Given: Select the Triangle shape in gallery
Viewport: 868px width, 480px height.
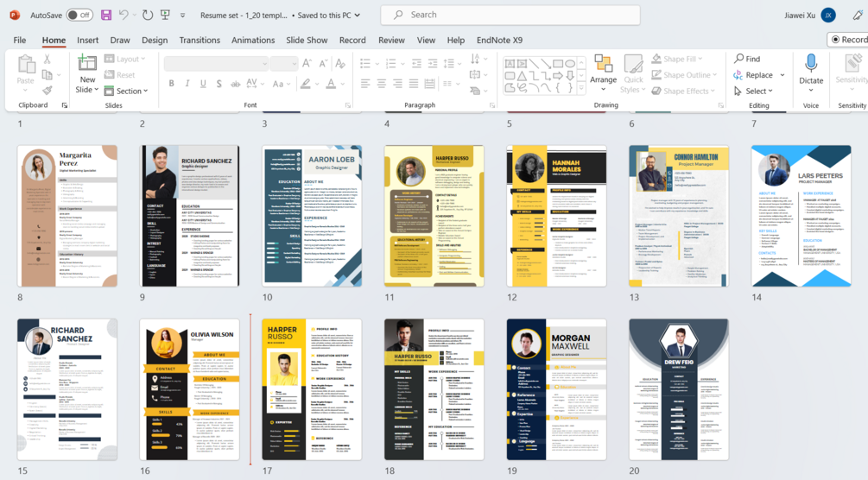Looking at the screenshot, I should tap(522, 76).
